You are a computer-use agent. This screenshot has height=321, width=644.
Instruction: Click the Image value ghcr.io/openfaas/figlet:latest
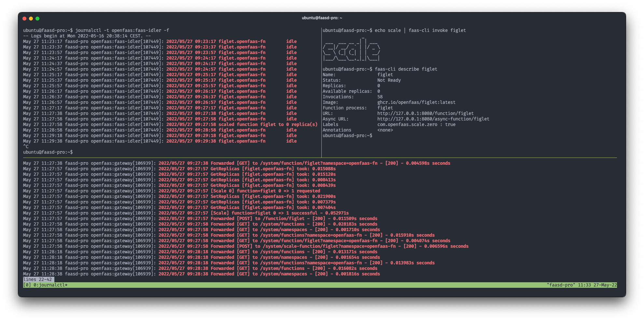click(x=416, y=102)
